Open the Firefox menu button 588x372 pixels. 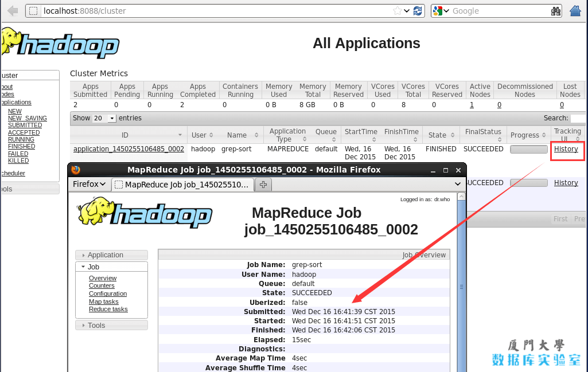[x=89, y=185]
